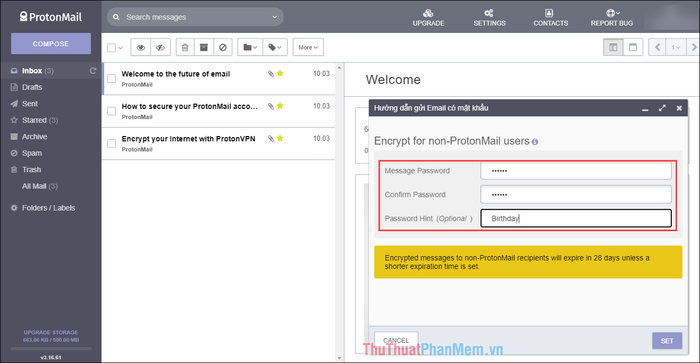Move selected to trash icon
This screenshot has height=363, width=700.
click(x=185, y=47)
